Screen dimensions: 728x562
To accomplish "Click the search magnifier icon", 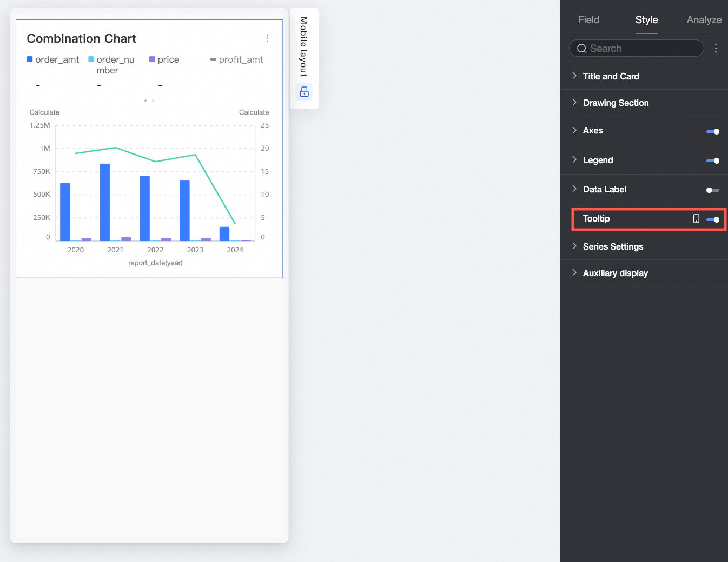I will tap(581, 49).
